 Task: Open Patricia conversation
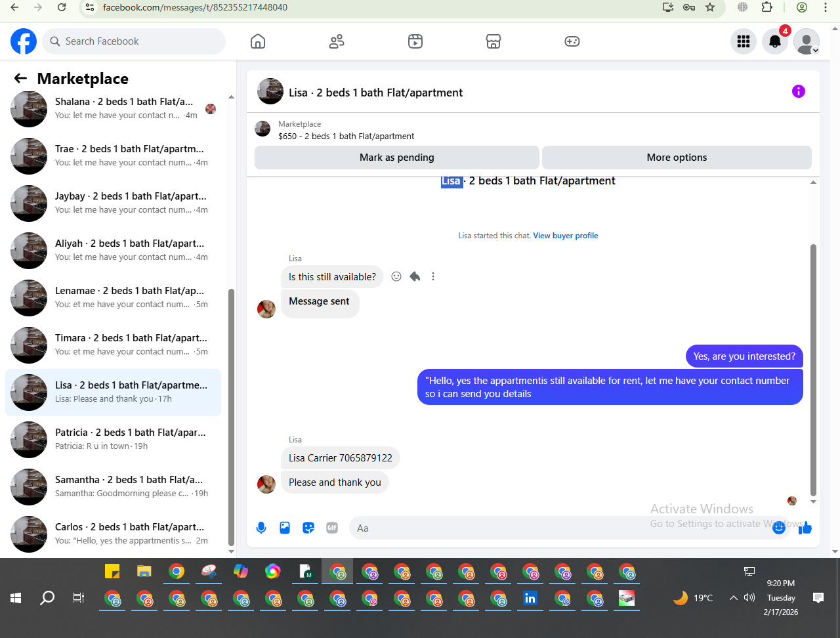[x=113, y=440]
